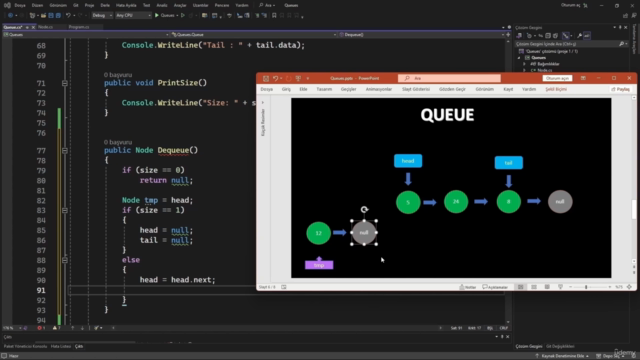
Task: Click PowerPoint Slide Sorter view icon
Action: click(533, 287)
